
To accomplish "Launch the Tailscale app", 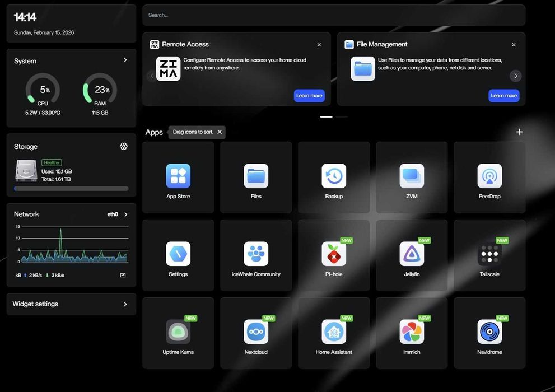I will (x=489, y=254).
